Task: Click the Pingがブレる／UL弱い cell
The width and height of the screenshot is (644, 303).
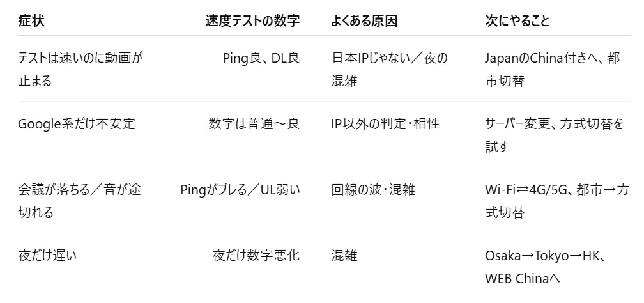Action: tap(240, 189)
